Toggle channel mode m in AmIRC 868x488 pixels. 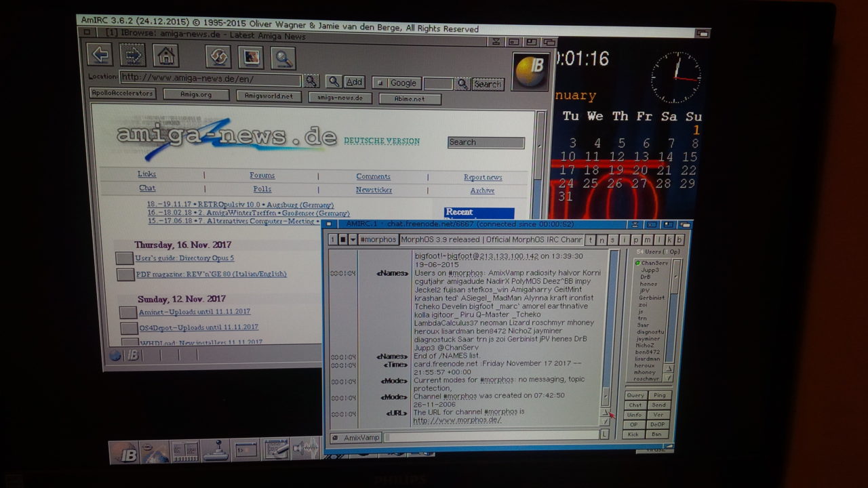[647, 240]
